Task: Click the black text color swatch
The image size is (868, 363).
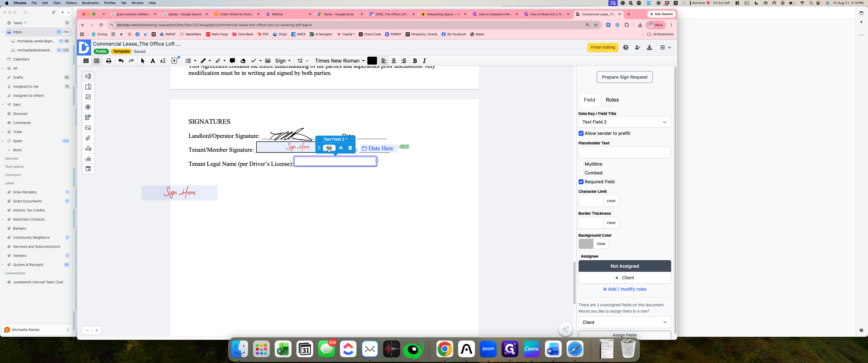Action: [x=372, y=60]
